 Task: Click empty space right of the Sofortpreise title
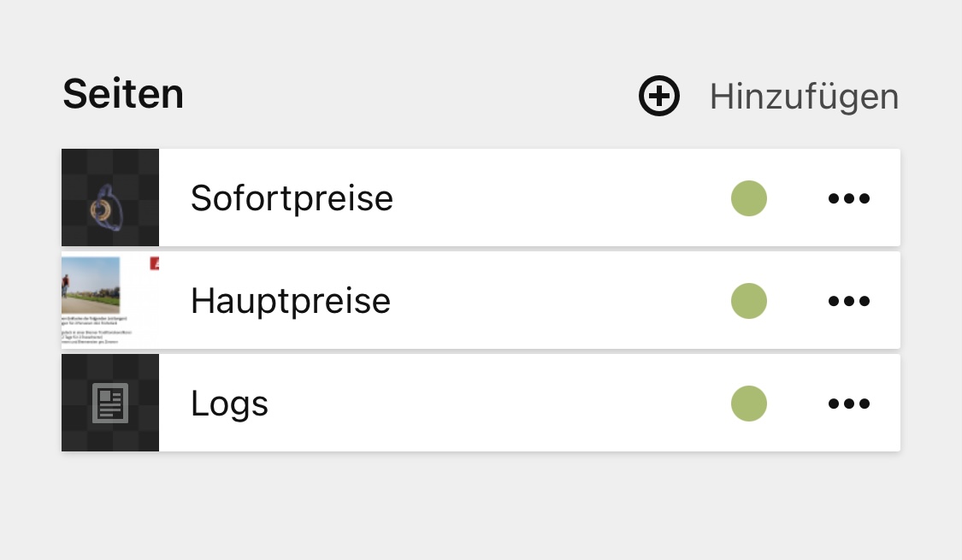click(556, 199)
